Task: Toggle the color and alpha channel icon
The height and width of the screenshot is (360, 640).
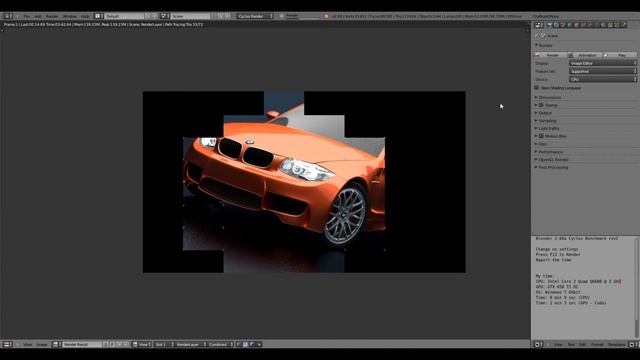Action: [238, 344]
